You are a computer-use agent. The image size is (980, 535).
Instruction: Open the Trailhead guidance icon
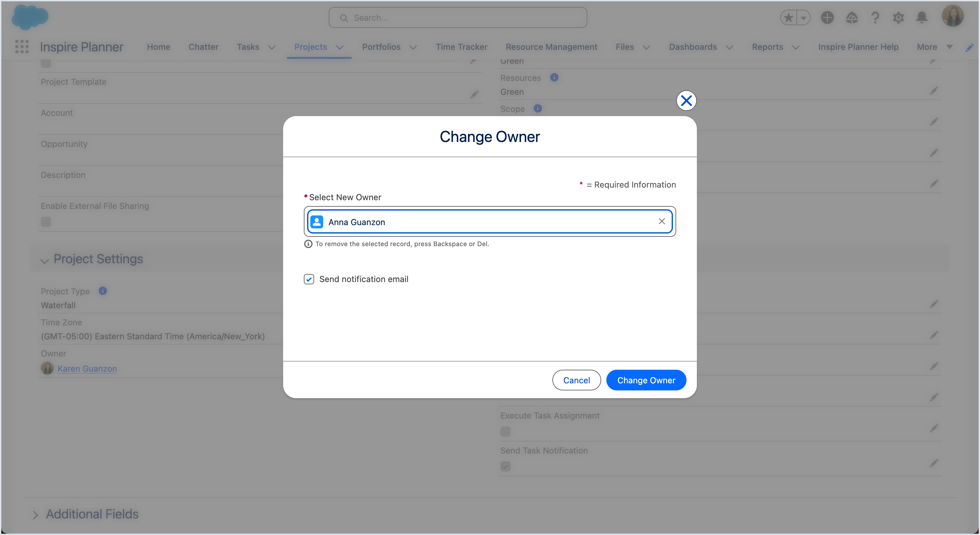851,17
